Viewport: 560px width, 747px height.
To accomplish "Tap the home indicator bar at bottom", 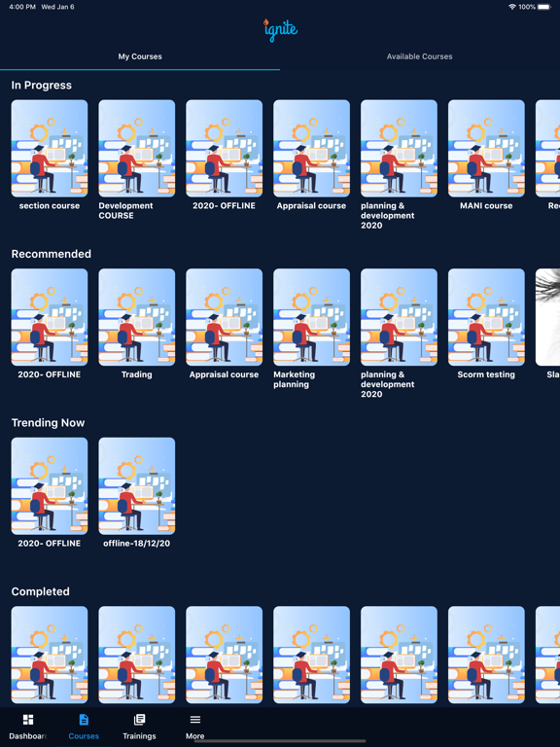I will (280, 741).
